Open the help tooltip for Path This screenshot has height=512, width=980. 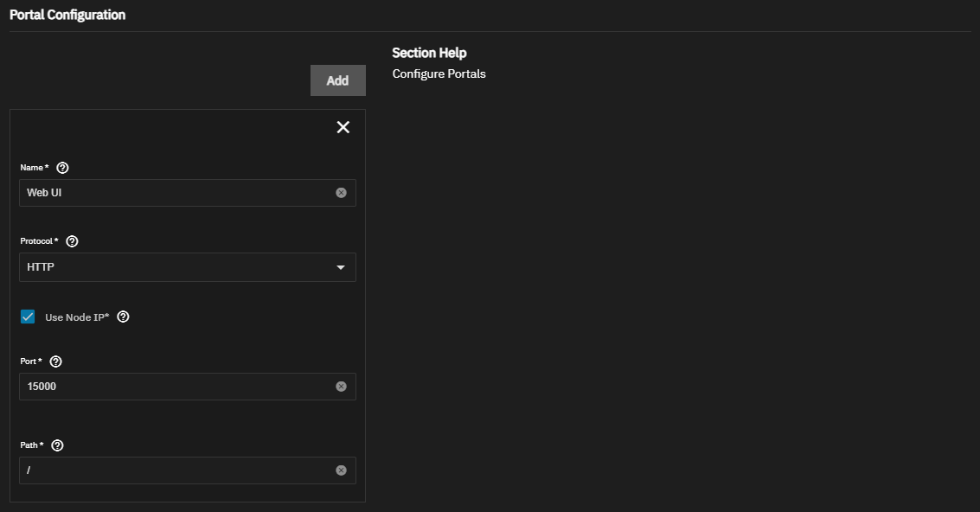tap(58, 445)
